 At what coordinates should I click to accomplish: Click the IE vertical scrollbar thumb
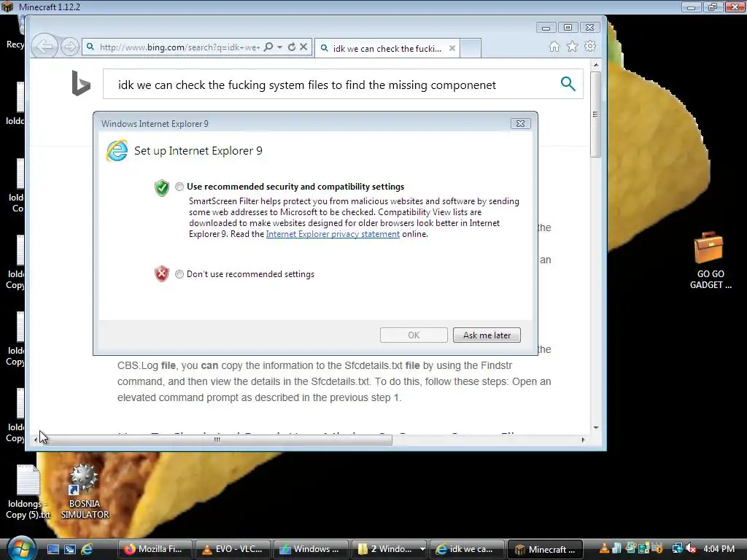pyautogui.click(x=595, y=114)
